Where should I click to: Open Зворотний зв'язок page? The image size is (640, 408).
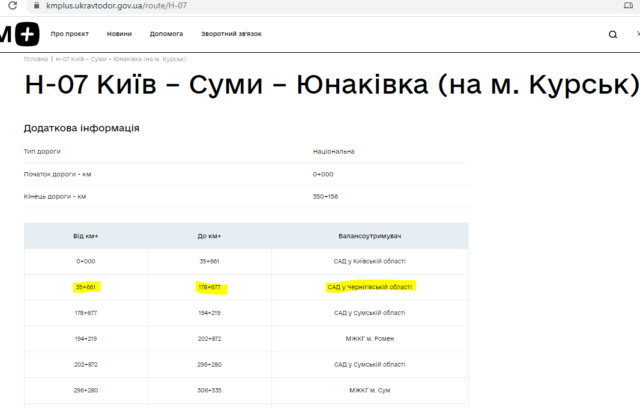[x=230, y=34]
